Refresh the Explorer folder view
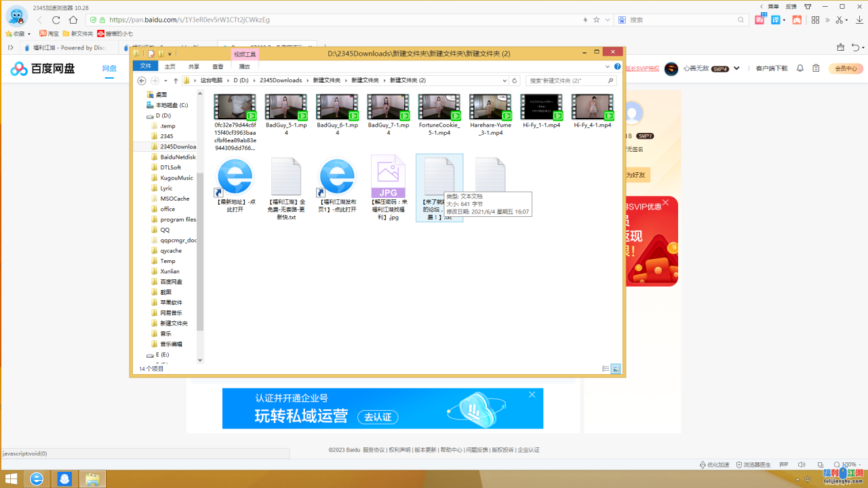Image resolution: width=868 pixels, height=488 pixels. pos(515,81)
